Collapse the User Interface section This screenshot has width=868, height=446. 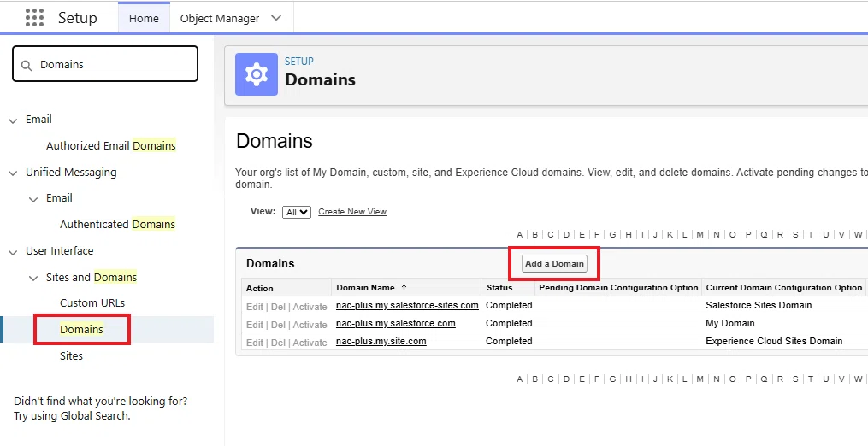point(13,252)
